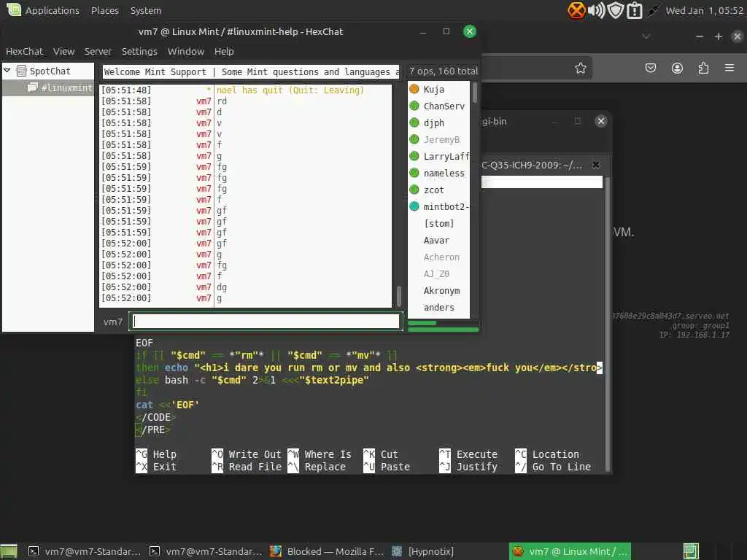Screen dimensions: 747x560
Task: Click Kuja's orange status icon
Action: click(x=414, y=89)
